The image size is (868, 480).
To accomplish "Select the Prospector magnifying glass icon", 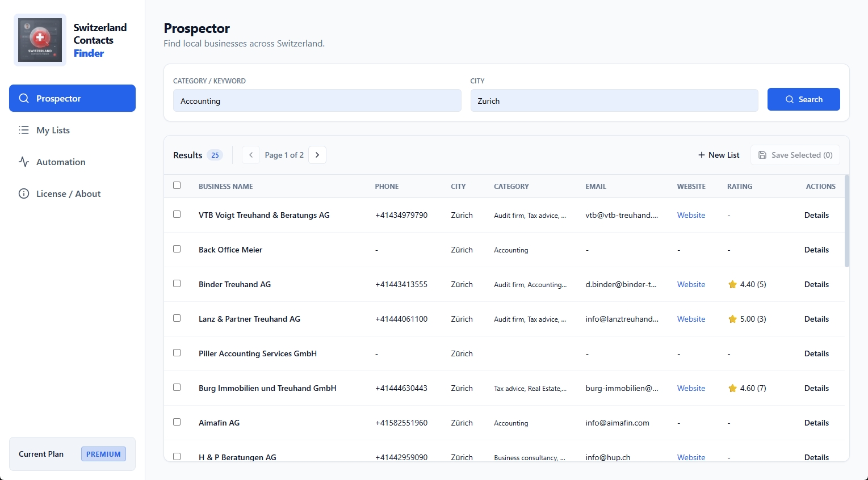I will [x=24, y=98].
